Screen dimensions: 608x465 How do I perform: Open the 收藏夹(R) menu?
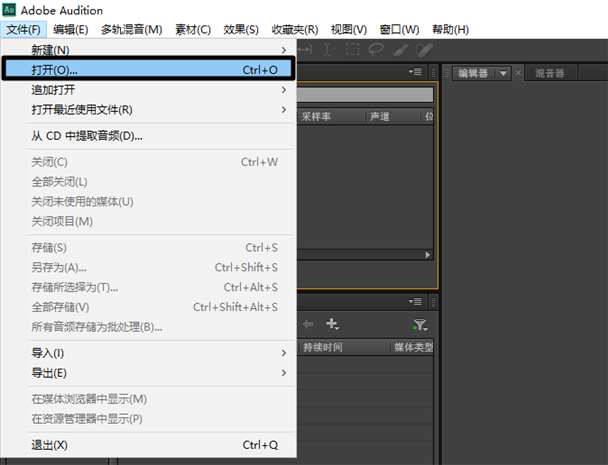(x=295, y=29)
